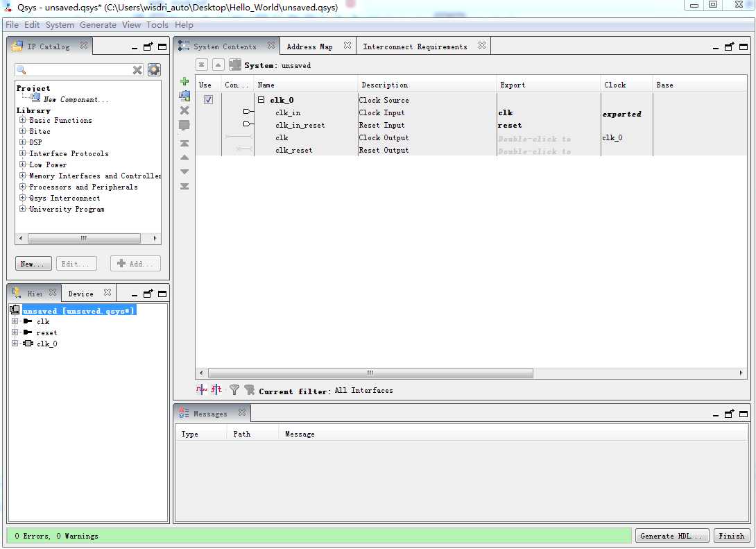
Task: Expand the Bitec library category
Action: pyautogui.click(x=22, y=130)
